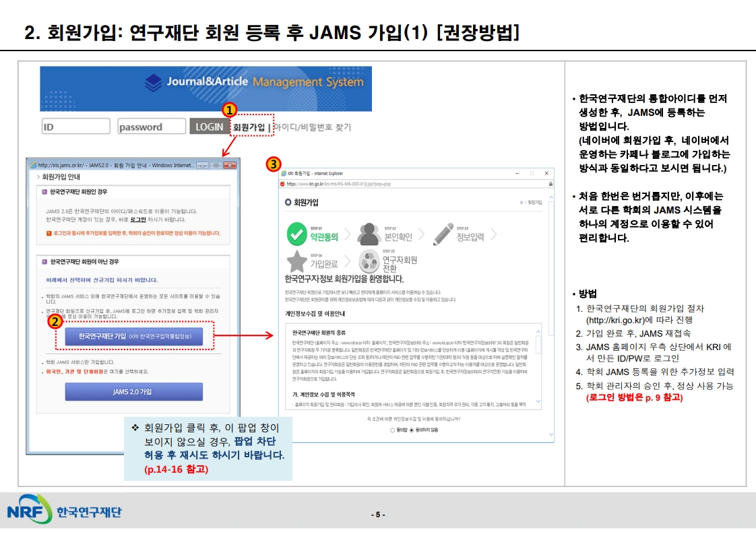Click the lock icon in the KRI address bar

coord(550,184)
